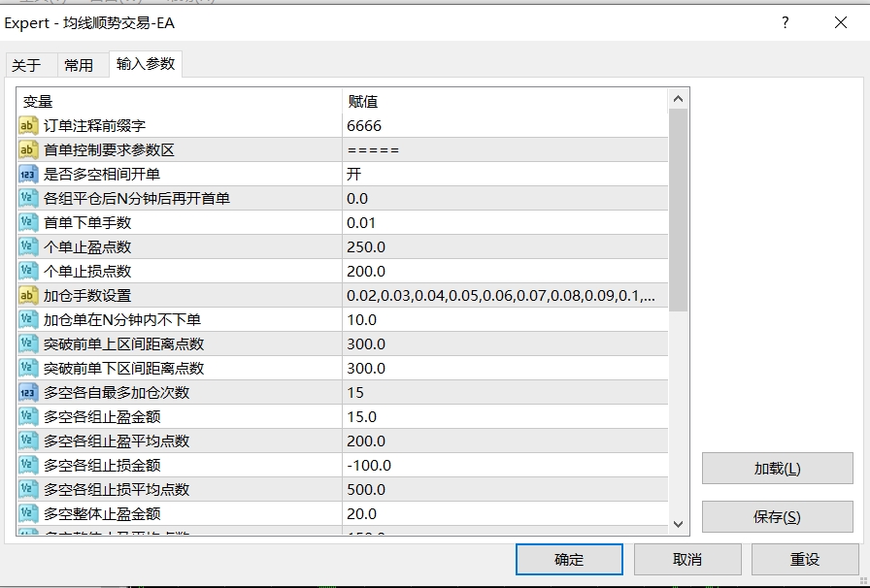Click the ab icon beside 加仓手数设置
This screenshot has height=588, width=870.
click(x=26, y=295)
